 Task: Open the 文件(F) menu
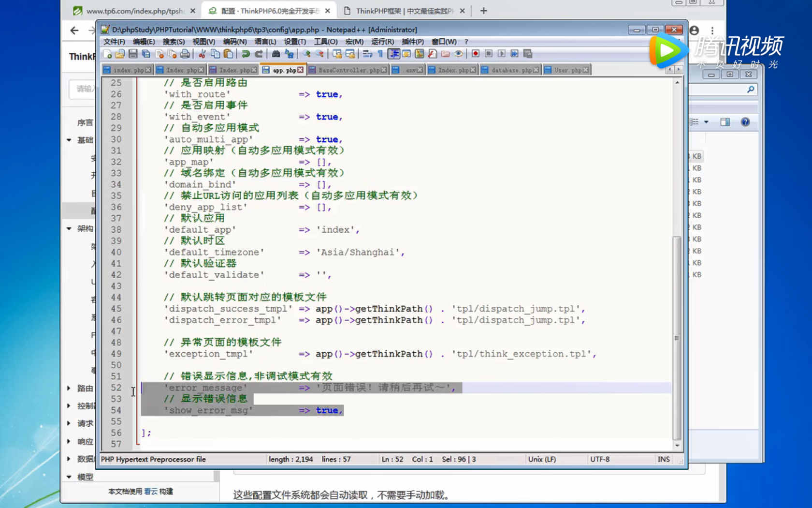[114, 42]
